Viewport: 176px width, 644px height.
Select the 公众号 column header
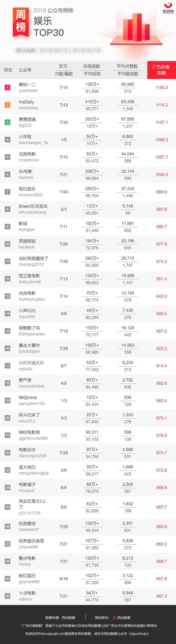click(25, 70)
